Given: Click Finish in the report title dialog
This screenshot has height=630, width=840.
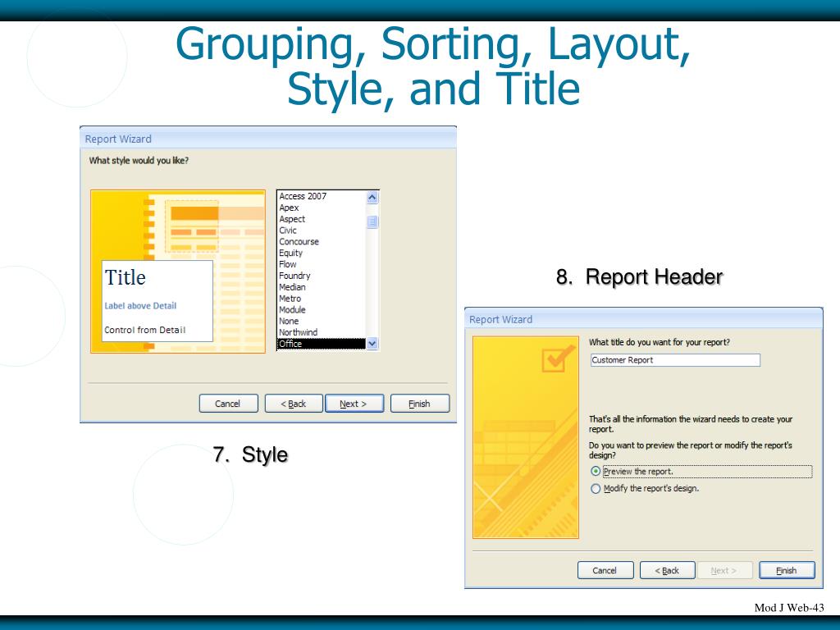Looking at the screenshot, I should (787, 571).
